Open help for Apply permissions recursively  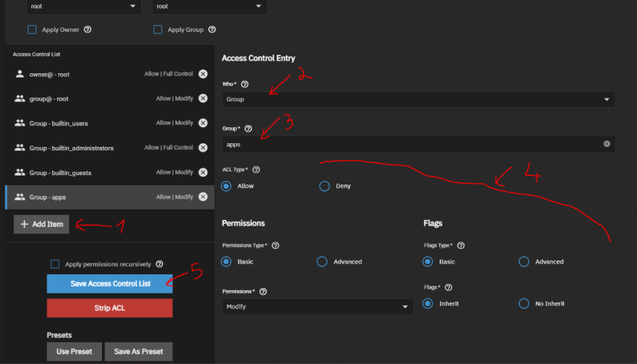point(159,264)
